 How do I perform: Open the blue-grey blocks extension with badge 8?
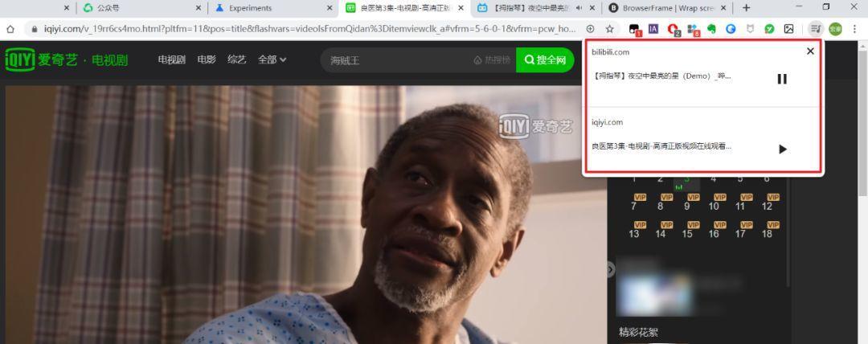point(693,30)
